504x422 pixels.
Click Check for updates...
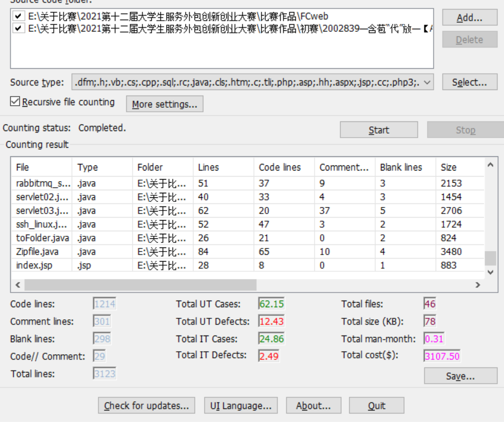(x=147, y=405)
